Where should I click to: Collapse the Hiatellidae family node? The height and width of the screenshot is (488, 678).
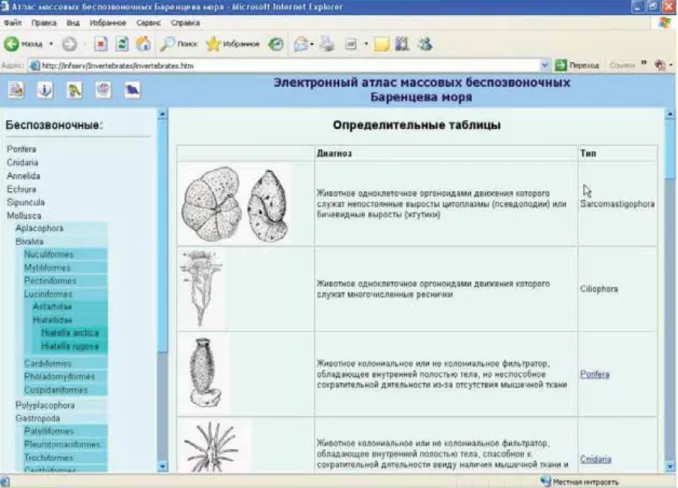pyautogui.click(x=52, y=320)
